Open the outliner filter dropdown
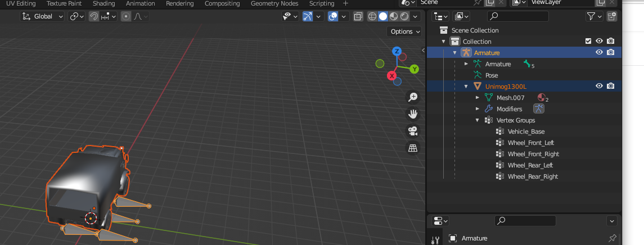The height and width of the screenshot is (245, 644). click(594, 16)
